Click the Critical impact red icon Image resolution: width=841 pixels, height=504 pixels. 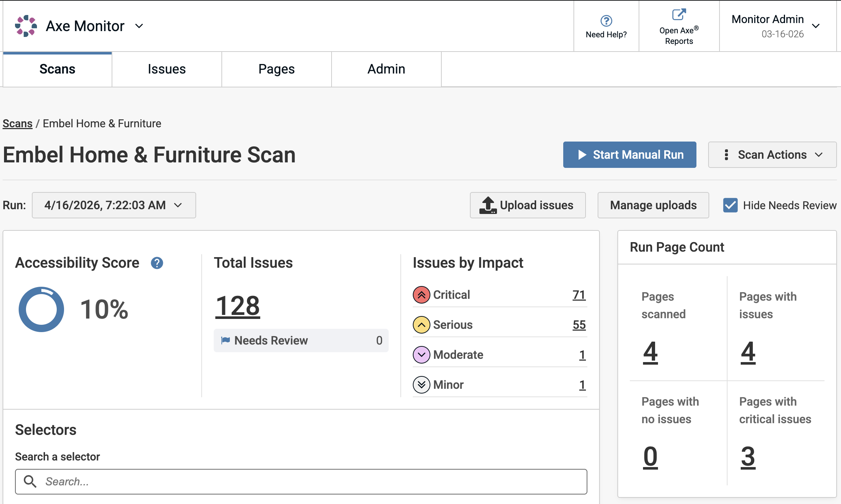pyautogui.click(x=421, y=295)
